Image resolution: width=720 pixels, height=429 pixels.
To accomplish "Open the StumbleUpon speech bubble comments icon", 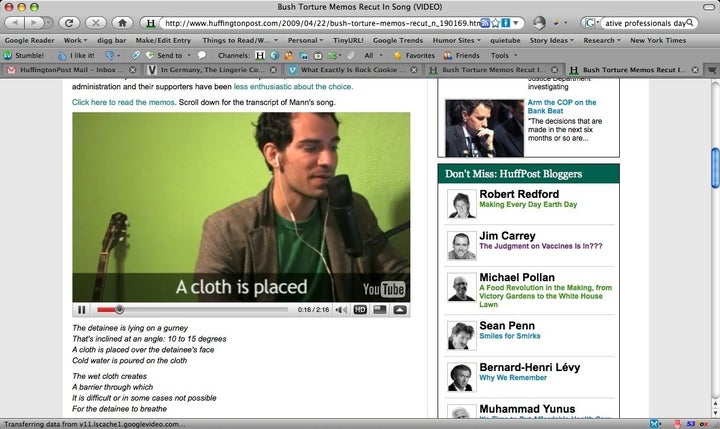I will [202, 55].
